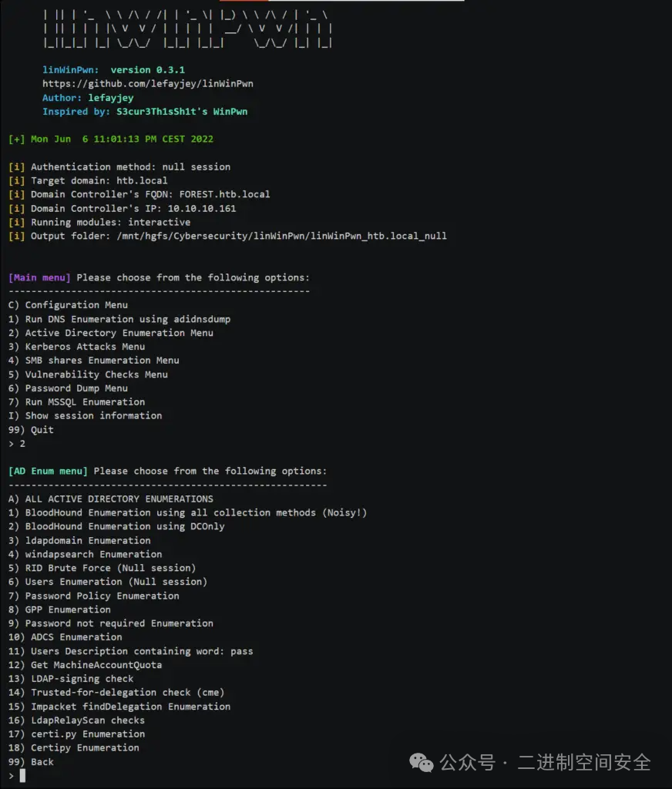Click 'I) Show session information' option
672x789 pixels.
pos(85,415)
